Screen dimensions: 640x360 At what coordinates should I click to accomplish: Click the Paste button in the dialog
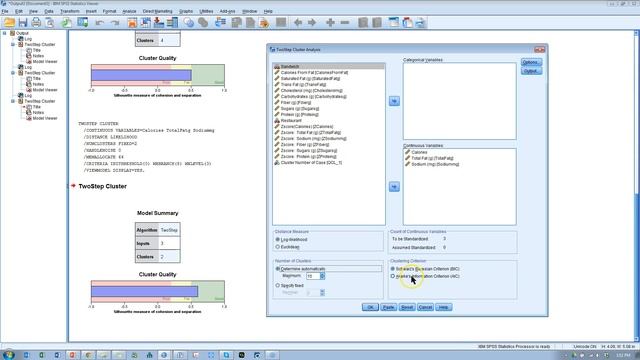389,307
